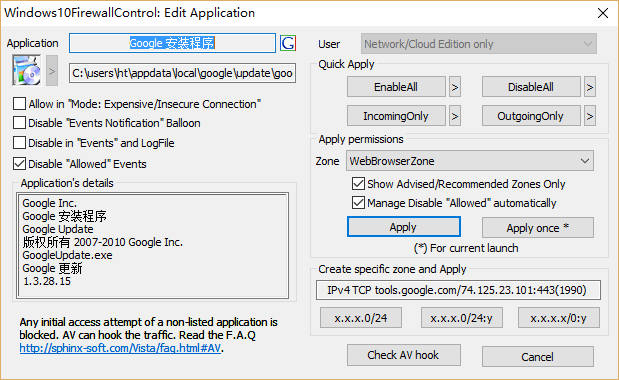Click Check AV hook button
The height and width of the screenshot is (380, 619).
pyautogui.click(x=404, y=355)
